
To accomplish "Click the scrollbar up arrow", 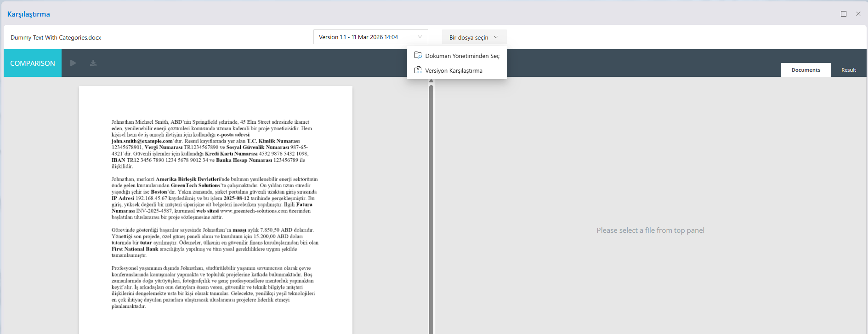I will [x=431, y=81].
